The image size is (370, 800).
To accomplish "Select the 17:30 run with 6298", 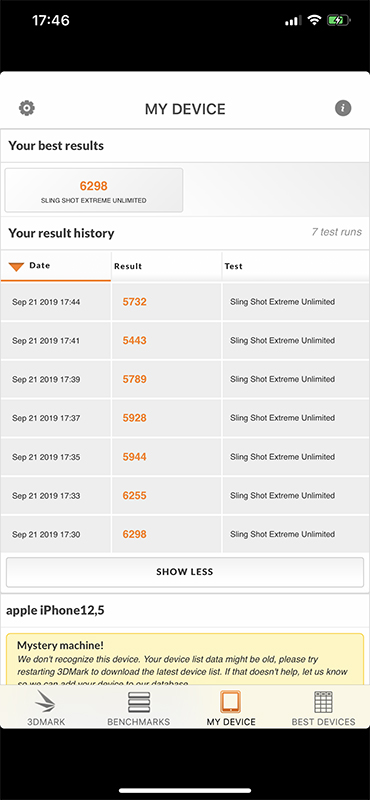I will tap(185, 535).
